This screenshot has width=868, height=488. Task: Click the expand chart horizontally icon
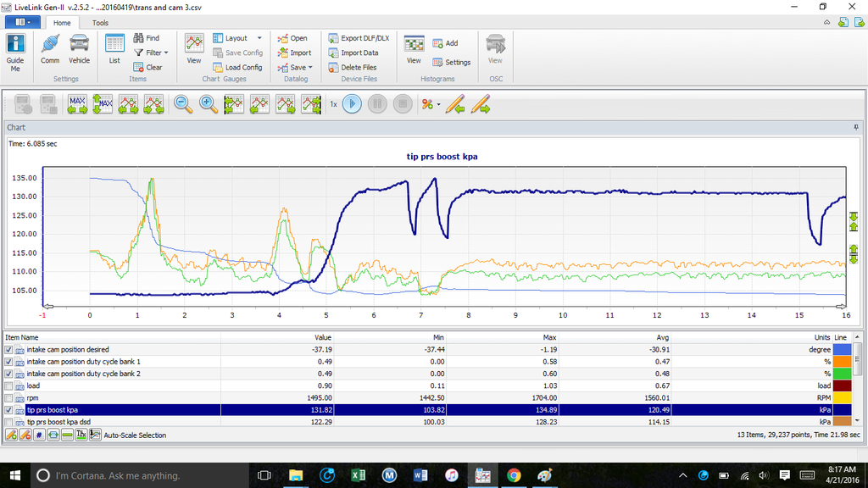[x=129, y=104]
